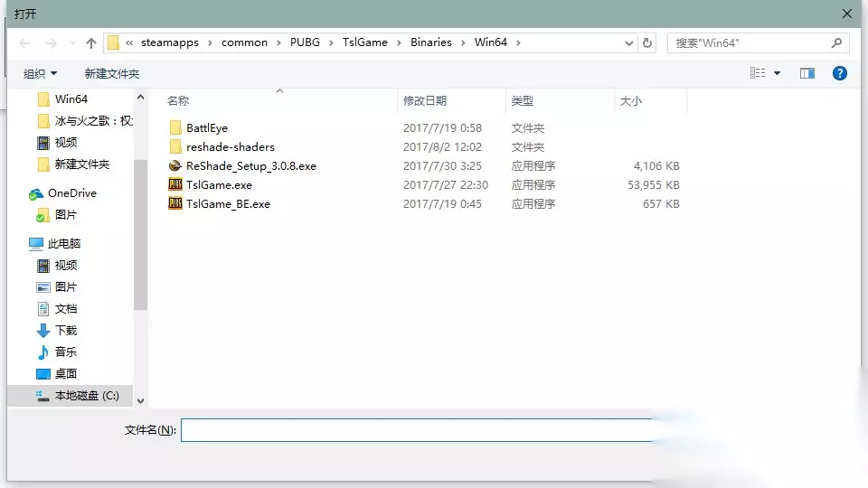
Task: Expand chevron after PUBG breadcrumb
Action: coord(331,42)
